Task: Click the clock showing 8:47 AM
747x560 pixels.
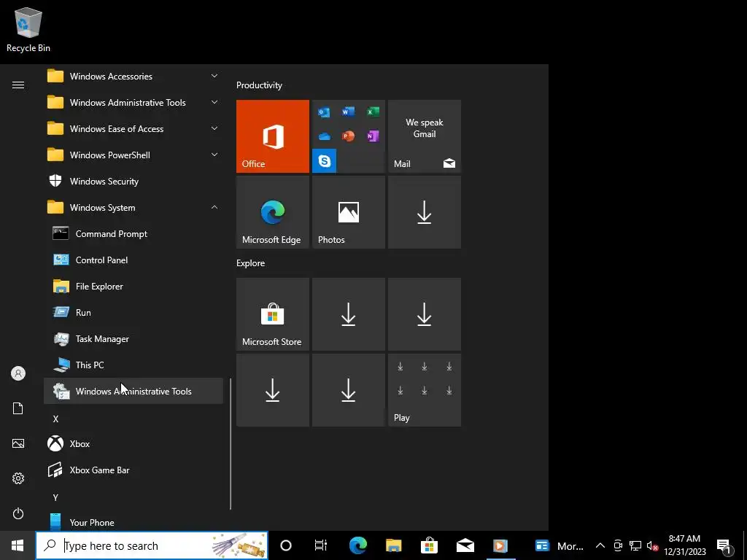Action: (x=684, y=545)
